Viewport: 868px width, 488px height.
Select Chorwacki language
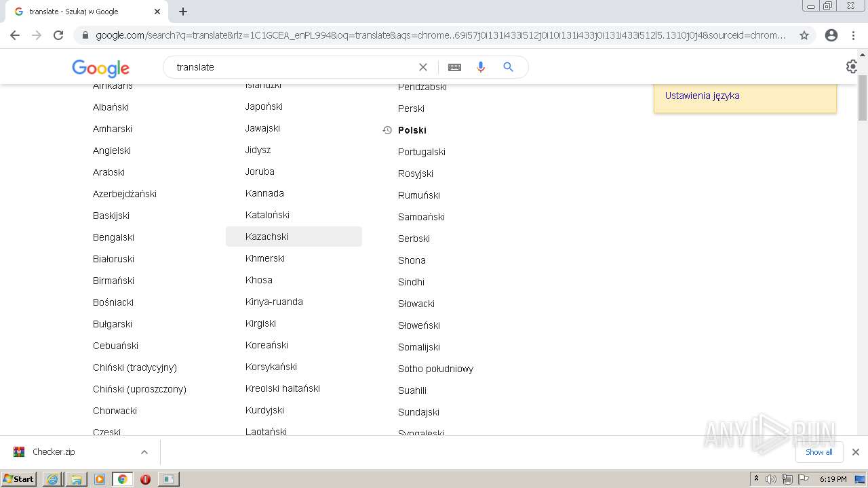(x=115, y=411)
